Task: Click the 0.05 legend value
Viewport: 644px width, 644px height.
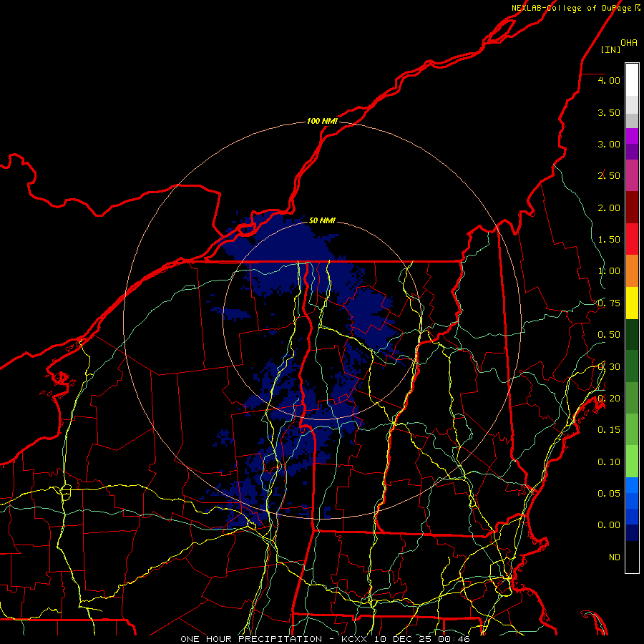Action: pyautogui.click(x=609, y=494)
